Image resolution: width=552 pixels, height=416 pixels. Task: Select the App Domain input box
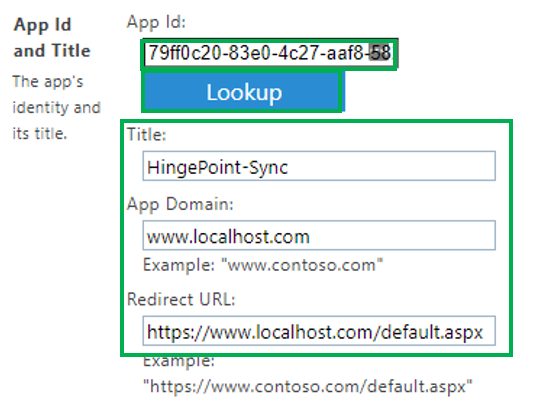pyautogui.click(x=319, y=235)
